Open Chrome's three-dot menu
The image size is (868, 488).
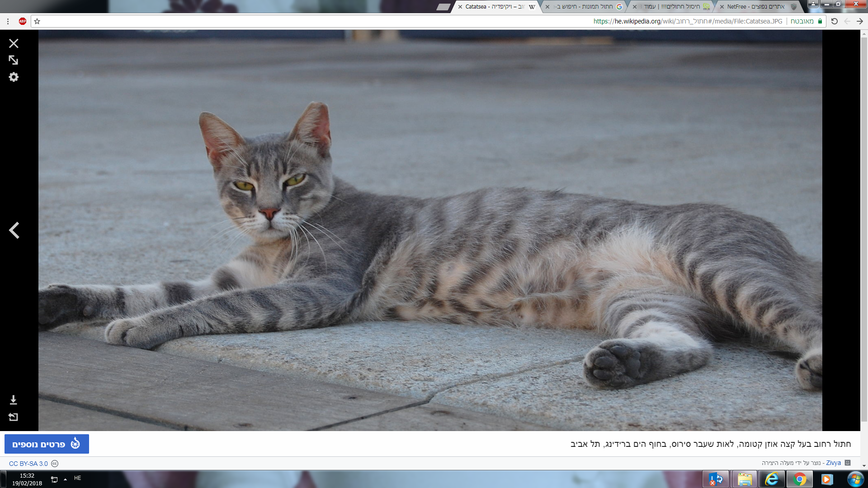pyautogui.click(x=8, y=21)
